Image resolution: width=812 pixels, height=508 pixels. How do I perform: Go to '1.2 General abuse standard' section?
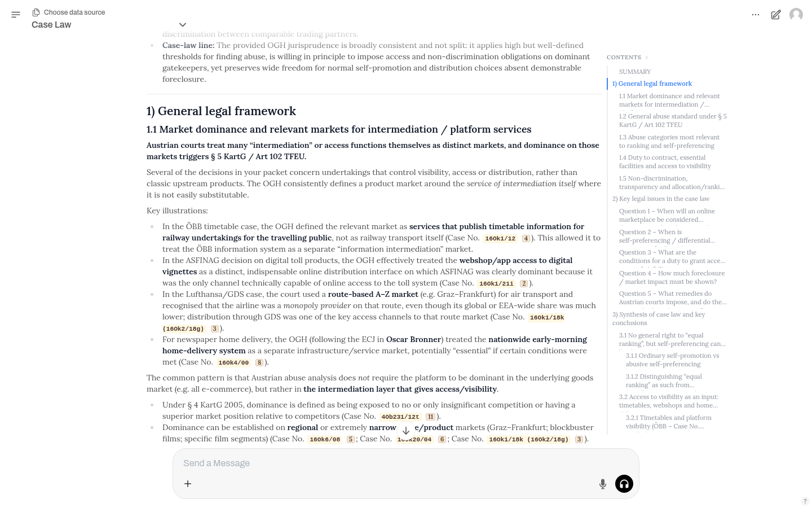click(x=672, y=121)
